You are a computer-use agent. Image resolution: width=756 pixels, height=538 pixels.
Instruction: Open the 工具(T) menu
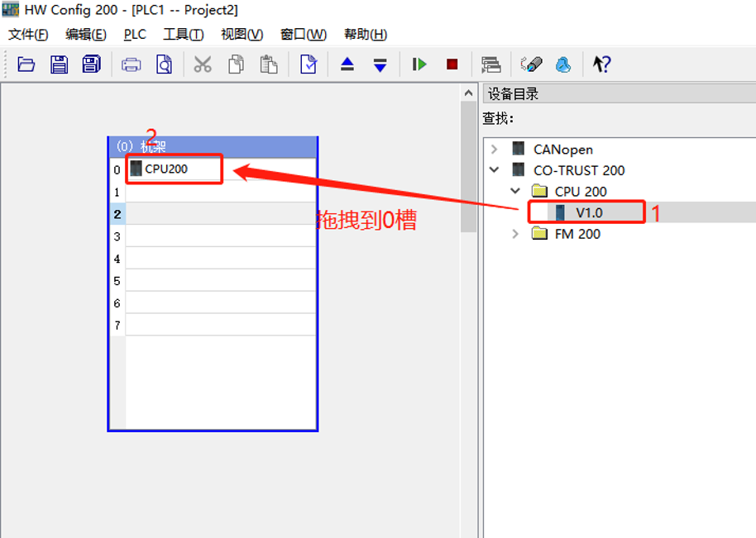tap(184, 35)
